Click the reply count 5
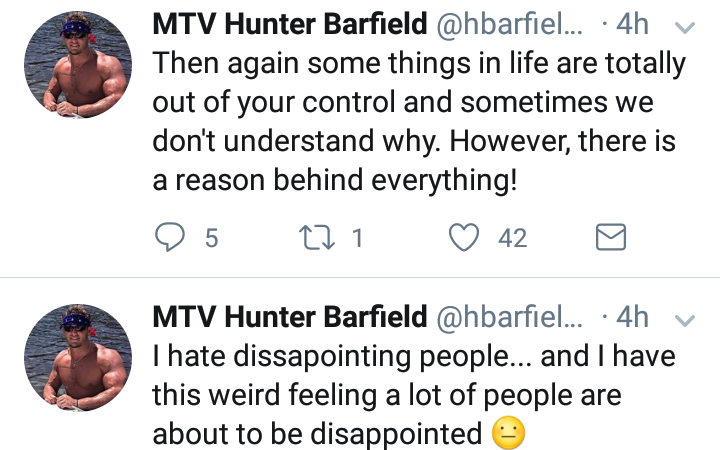720x450 pixels. coord(211,238)
